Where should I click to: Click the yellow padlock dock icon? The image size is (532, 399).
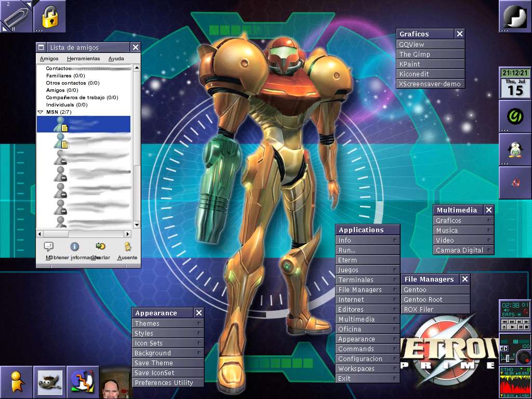pos(49,16)
